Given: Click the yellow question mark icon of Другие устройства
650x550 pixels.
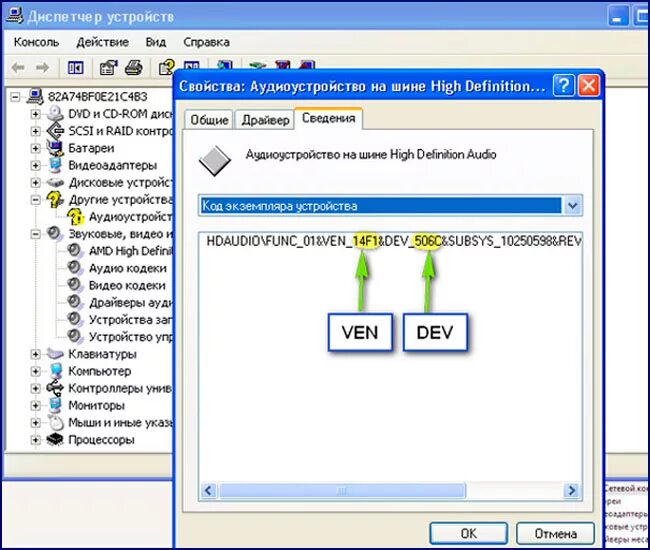Looking at the screenshot, I should (55, 199).
